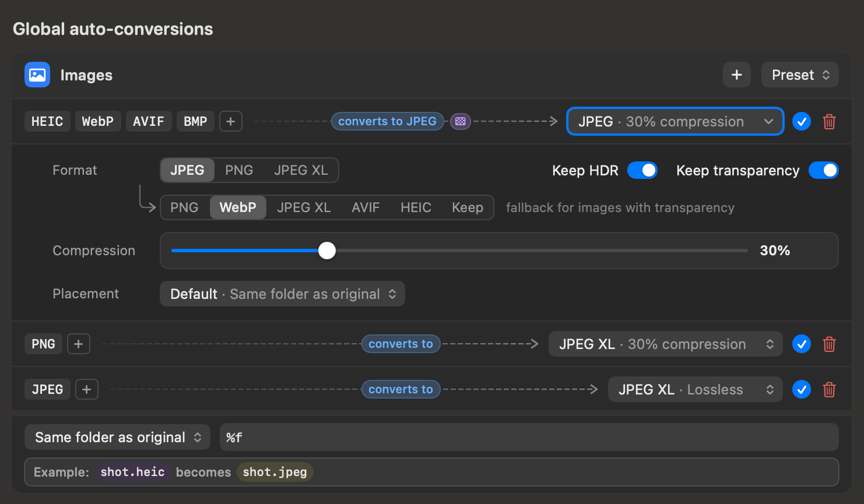Click the BMP source format tag
864x504 pixels.
click(x=195, y=121)
